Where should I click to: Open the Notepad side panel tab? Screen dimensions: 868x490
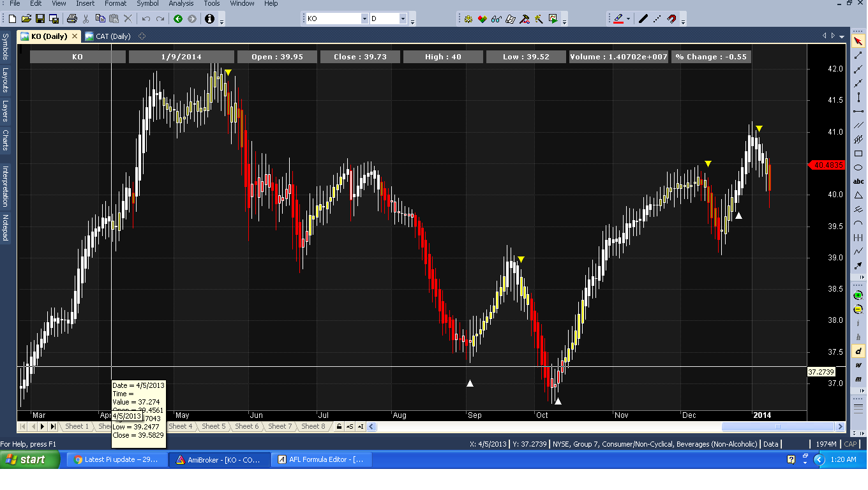(x=5, y=228)
